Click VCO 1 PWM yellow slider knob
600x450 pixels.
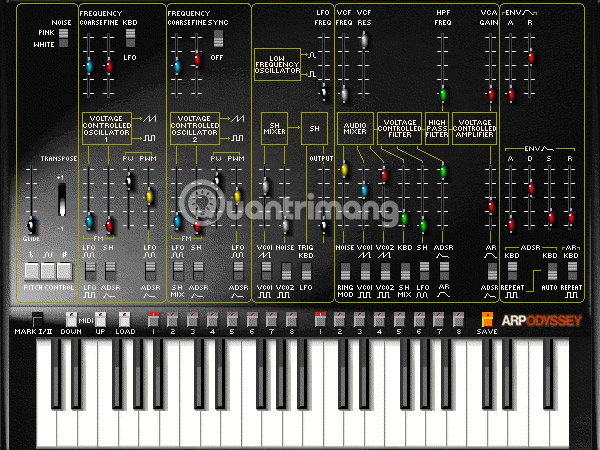149,197
